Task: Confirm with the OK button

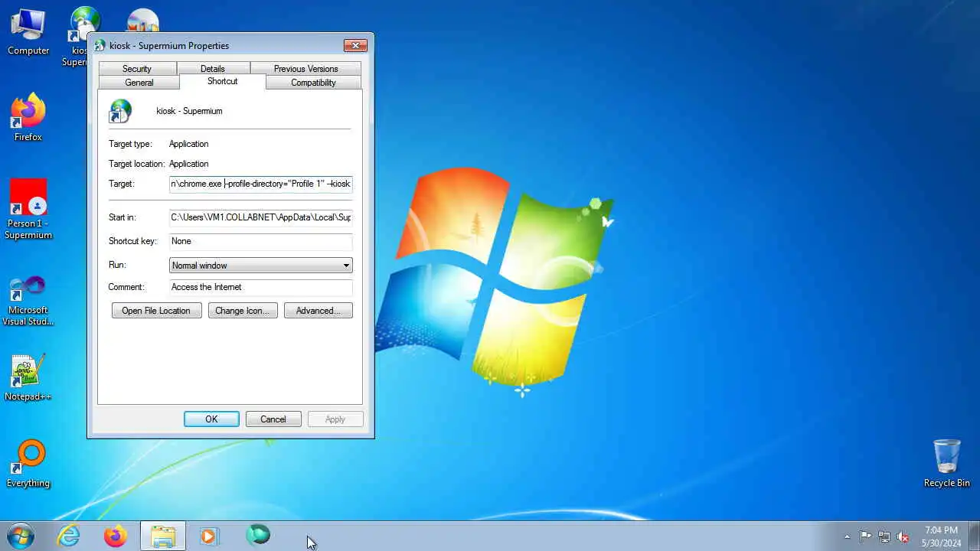Action: 211,419
